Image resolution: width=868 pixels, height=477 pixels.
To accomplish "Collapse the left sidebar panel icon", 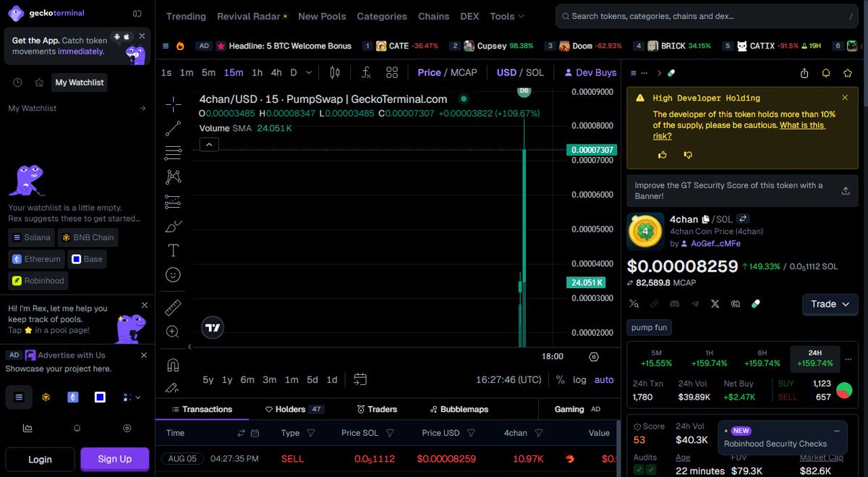I will 137,13.
